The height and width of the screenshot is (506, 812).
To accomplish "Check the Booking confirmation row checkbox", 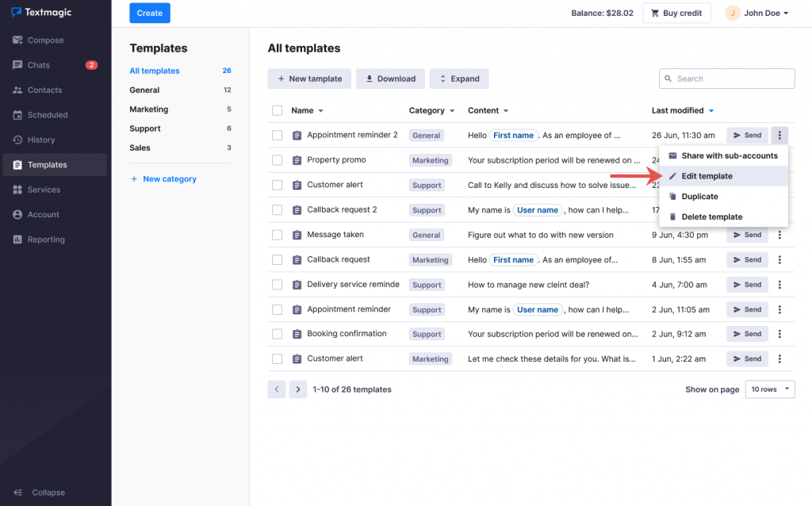I will point(277,334).
